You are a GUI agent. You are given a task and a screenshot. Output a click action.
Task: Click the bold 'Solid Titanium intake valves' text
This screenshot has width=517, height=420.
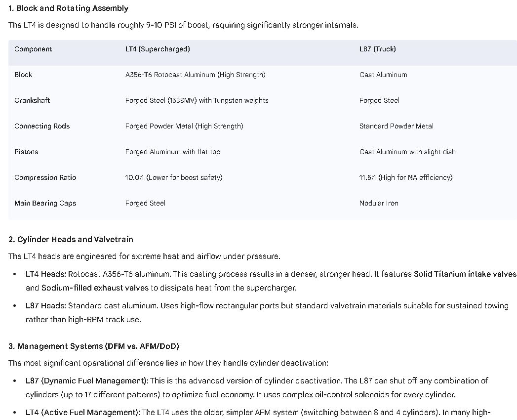point(465,274)
